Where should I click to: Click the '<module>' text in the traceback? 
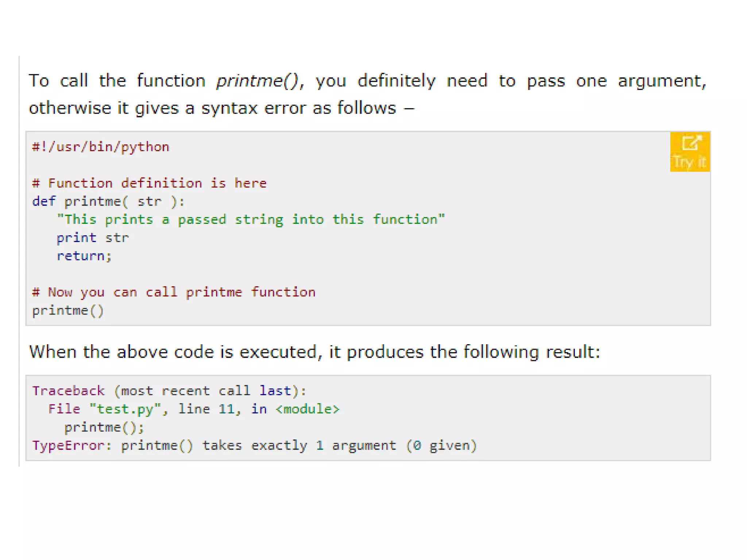tap(307, 409)
